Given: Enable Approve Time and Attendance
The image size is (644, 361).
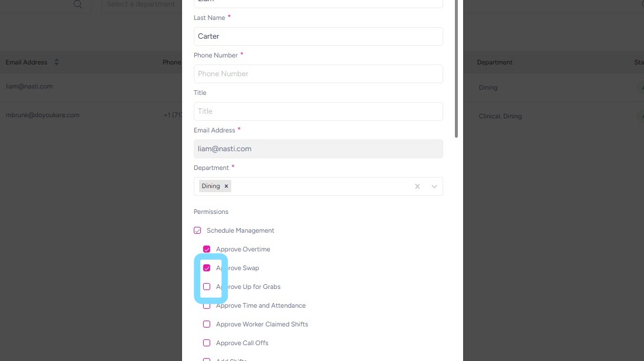Looking at the screenshot, I should click(207, 305).
